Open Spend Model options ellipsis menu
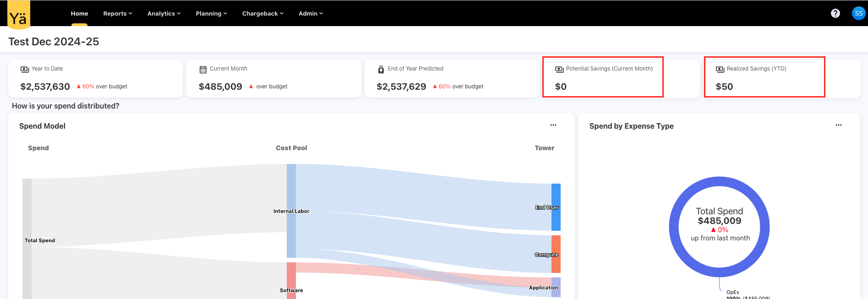868x299 pixels. tap(553, 125)
